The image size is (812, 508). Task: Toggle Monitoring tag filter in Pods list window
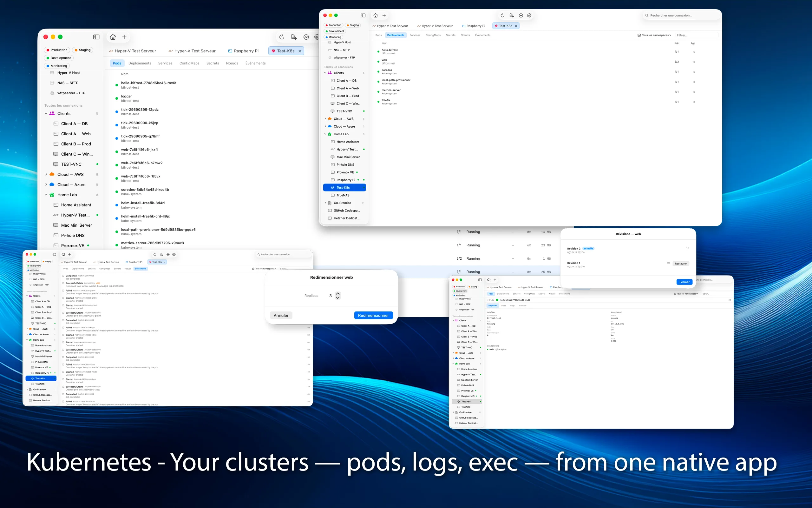tap(57, 66)
